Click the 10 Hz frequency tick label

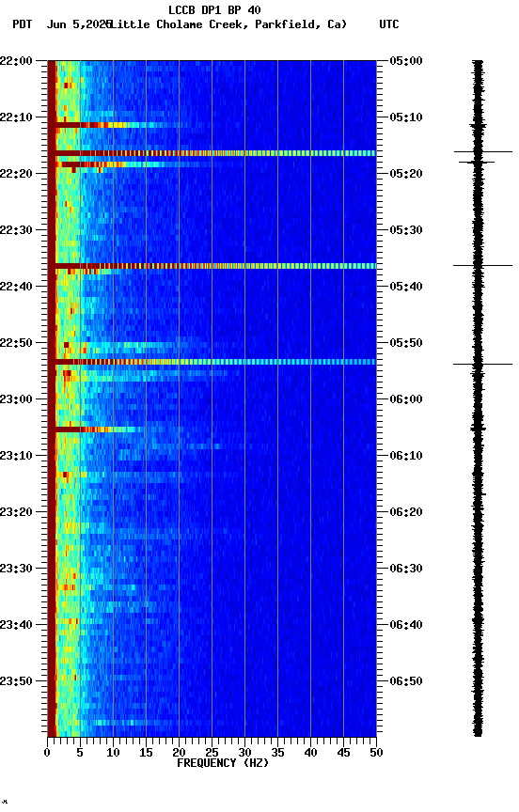[x=113, y=753]
